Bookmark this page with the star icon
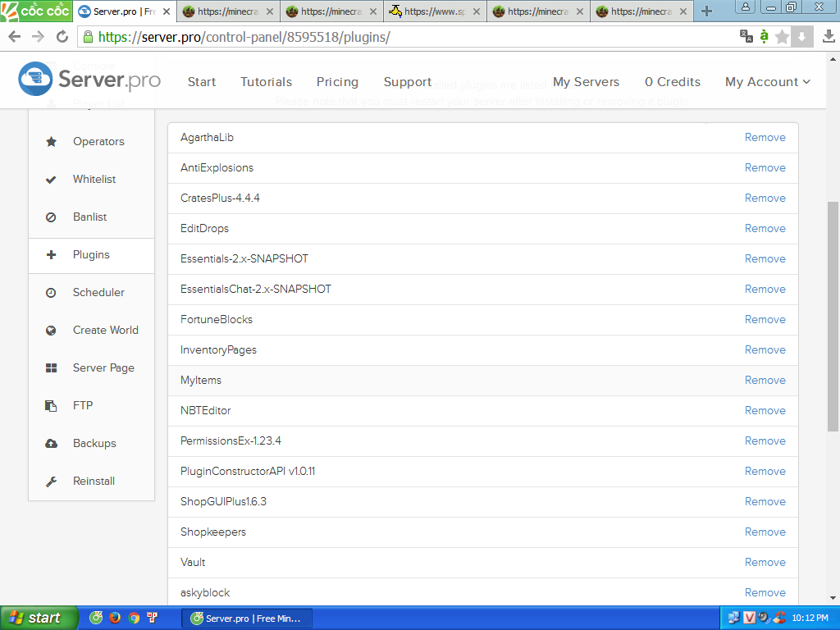The width and height of the screenshot is (840, 630). 782,37
